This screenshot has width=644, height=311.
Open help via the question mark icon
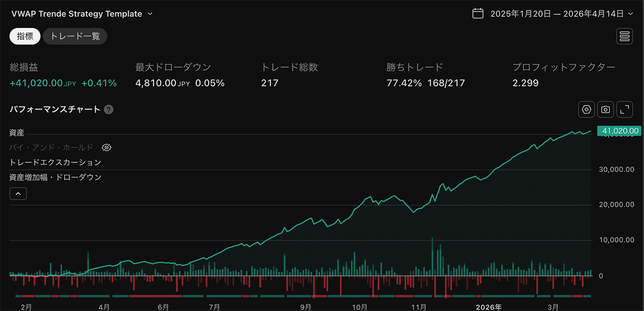pos(108,109)
